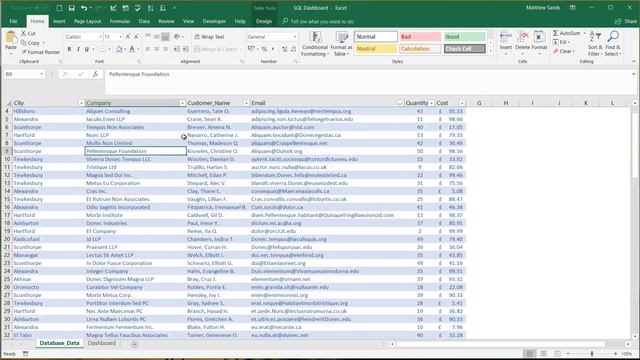
Task: Click the zoom slider handle in status bar
Action: (592, 353)
